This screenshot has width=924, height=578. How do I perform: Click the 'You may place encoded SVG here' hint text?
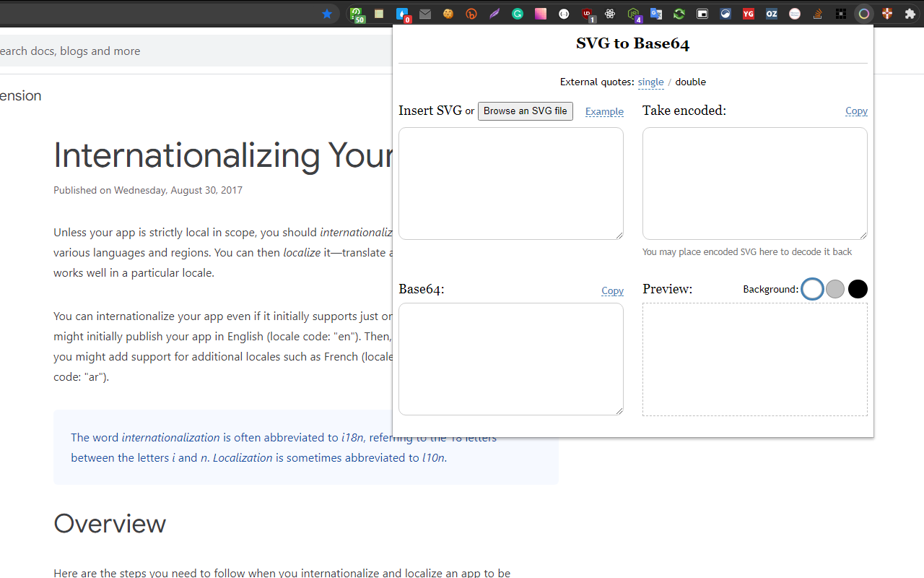coord(747,252)
